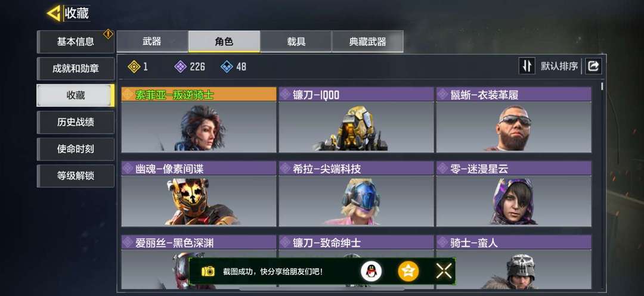Go back using the yellow arrow icon
The width and height of the screenshot is (644, 296).
54,13
